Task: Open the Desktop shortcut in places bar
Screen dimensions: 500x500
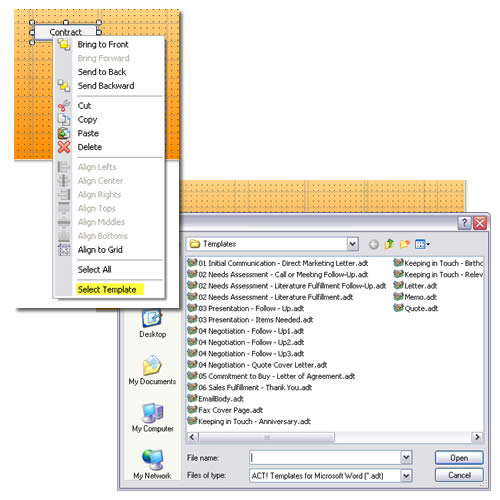Action: 153,324
